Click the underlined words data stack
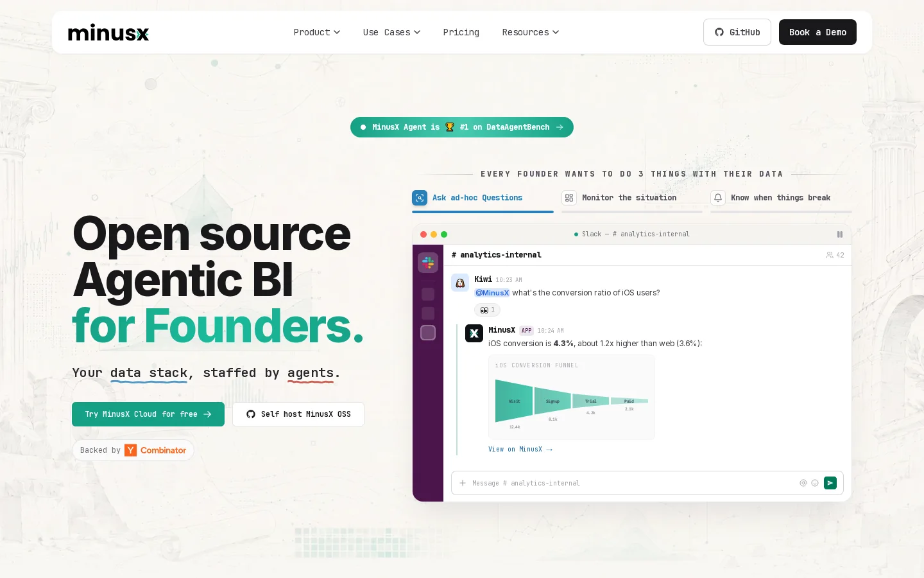The height and width of the screenshot is (578, 924). pos(149,373)
